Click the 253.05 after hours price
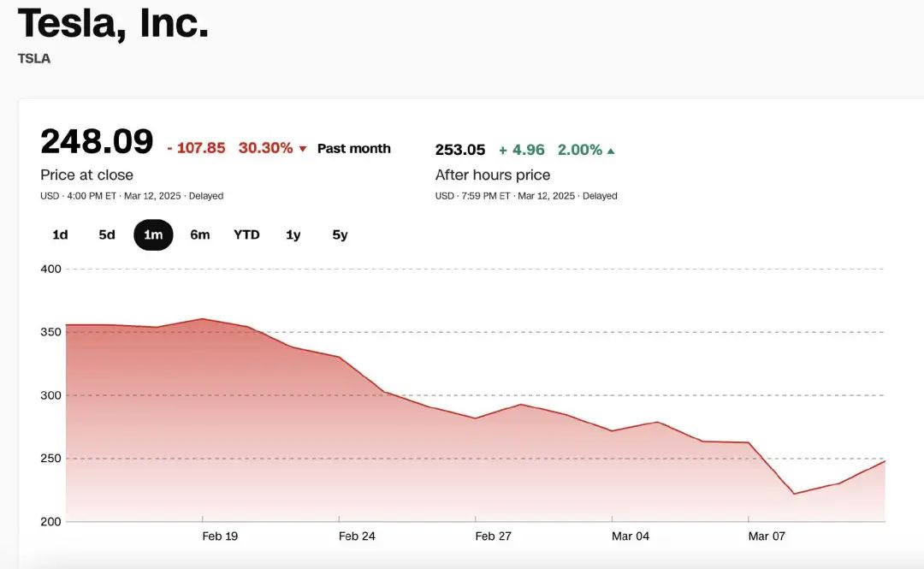Image resolution: width=924 pixels, height=569 pixels. tap(460, 150)
